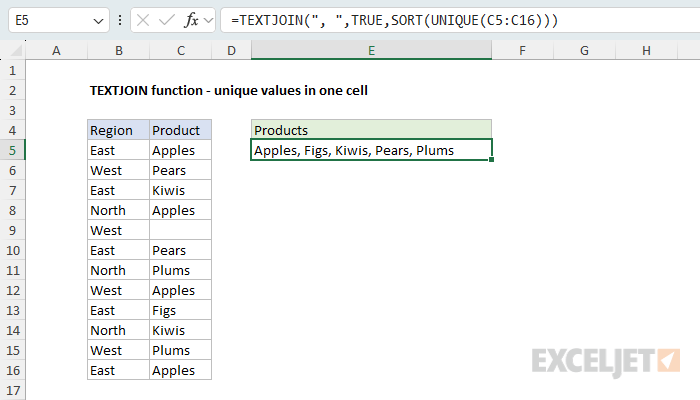Image resolution: width=700 pixels, height=400 pixels.
Task: Select row 4 header
Action: 12,130
